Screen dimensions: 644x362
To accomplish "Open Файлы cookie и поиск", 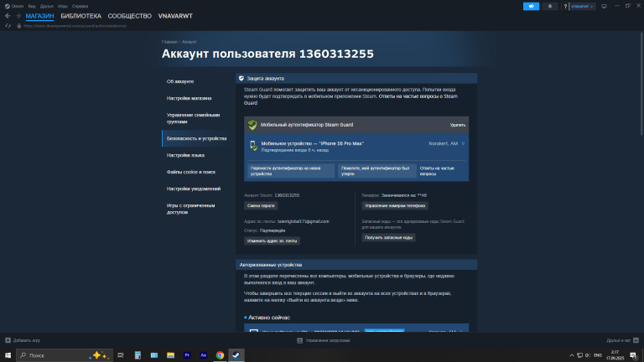I will [x=191, y=172].
